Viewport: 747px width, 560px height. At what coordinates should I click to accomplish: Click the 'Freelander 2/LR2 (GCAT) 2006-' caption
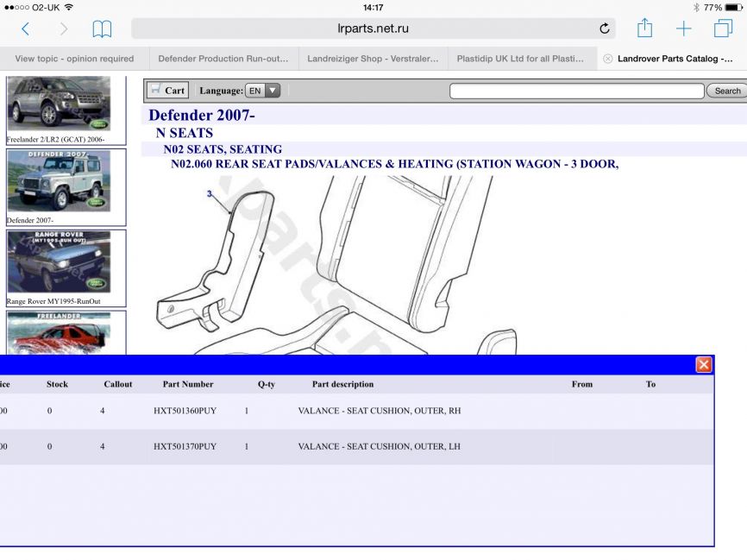(x=55, y=140)
